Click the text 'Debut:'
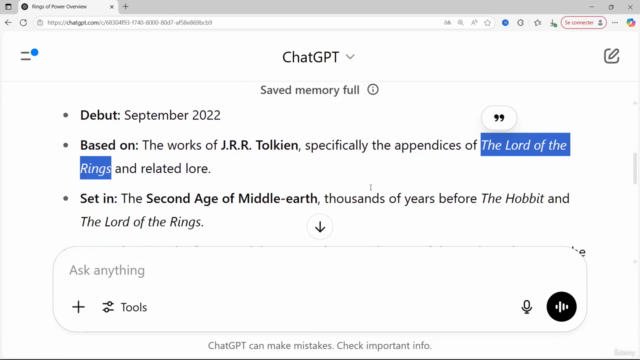Image resolution: width=640 pixels, height=360 pixels. [x=100, y=115]
